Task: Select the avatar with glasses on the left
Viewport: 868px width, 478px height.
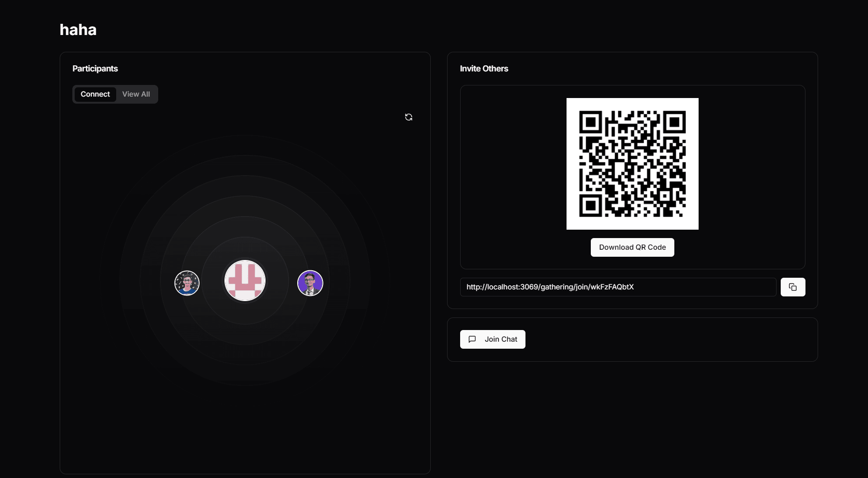Action: 187,283
